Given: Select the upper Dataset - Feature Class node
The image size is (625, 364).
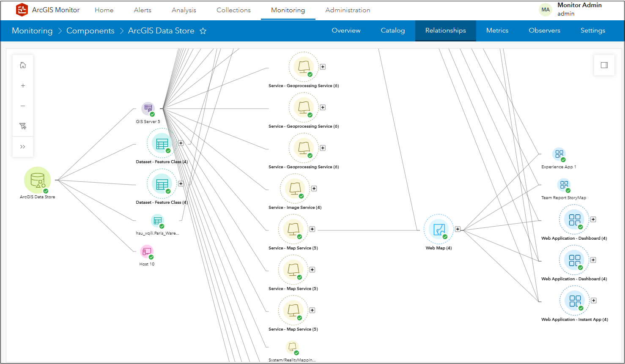Looking at the screenshot, I should click(x=162, y=143).
